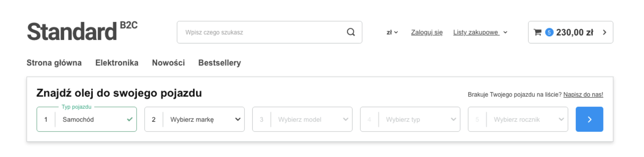644x157 pixels.
Task: Go to Strona główna menu item
Action: [54, 63]
